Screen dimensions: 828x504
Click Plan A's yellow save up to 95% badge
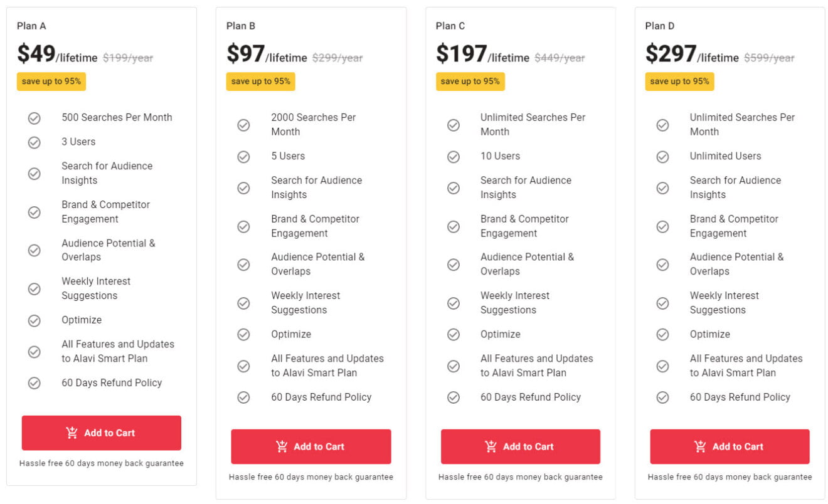[x=51, y=81]
